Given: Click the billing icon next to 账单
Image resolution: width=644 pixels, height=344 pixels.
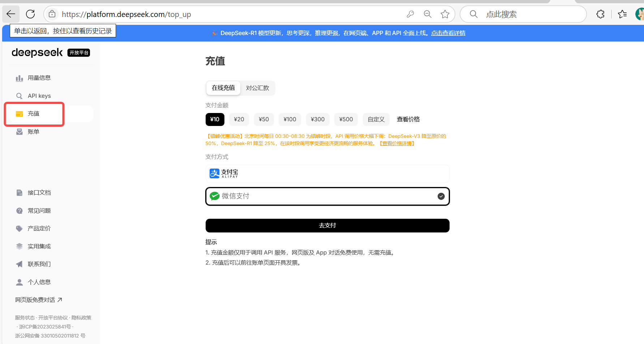Looking at the screenshot, I should pyautogui.click(x=20, y=132).
